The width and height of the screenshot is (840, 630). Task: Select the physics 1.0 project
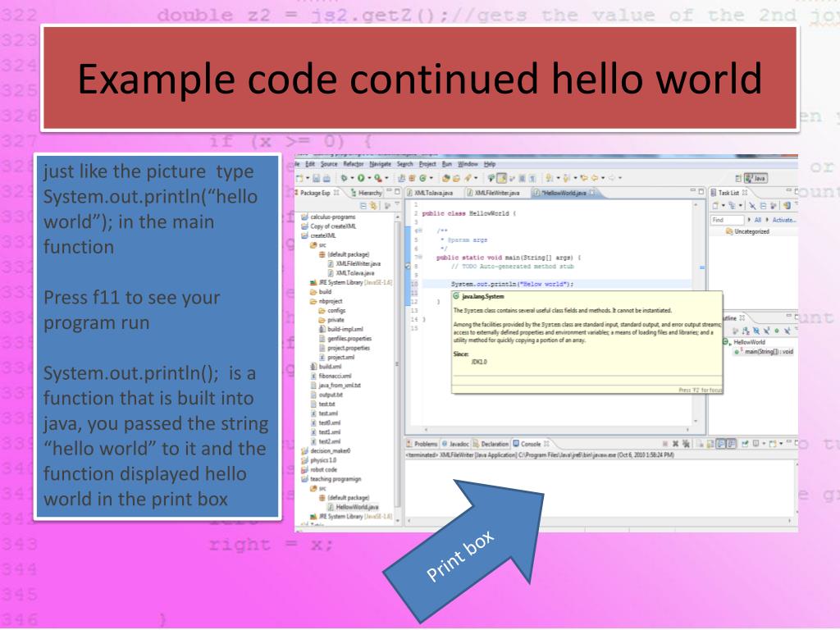click(319, 460)
